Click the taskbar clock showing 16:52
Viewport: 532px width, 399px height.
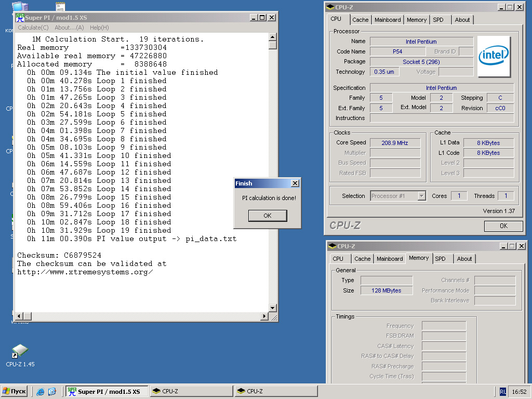coord(519,392)
